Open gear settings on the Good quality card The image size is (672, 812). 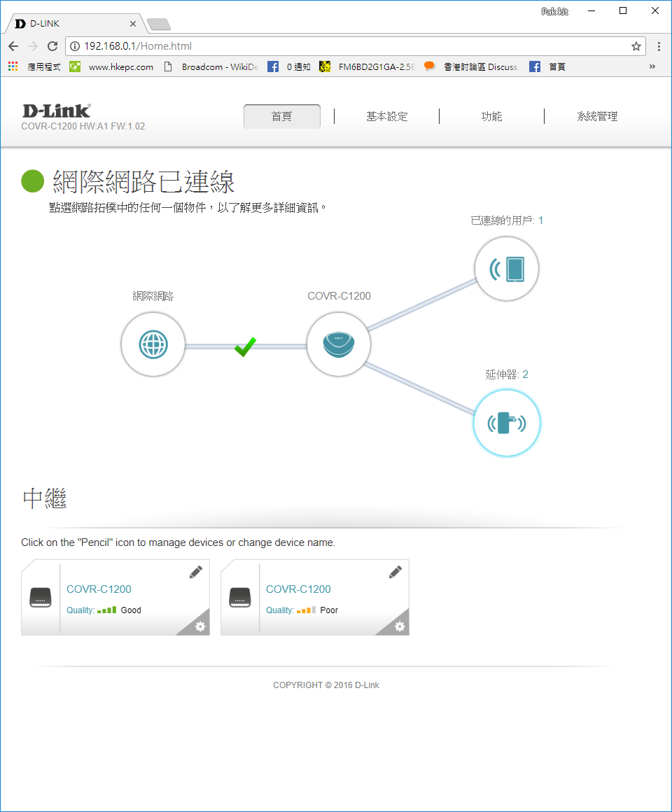pos(199,626)
